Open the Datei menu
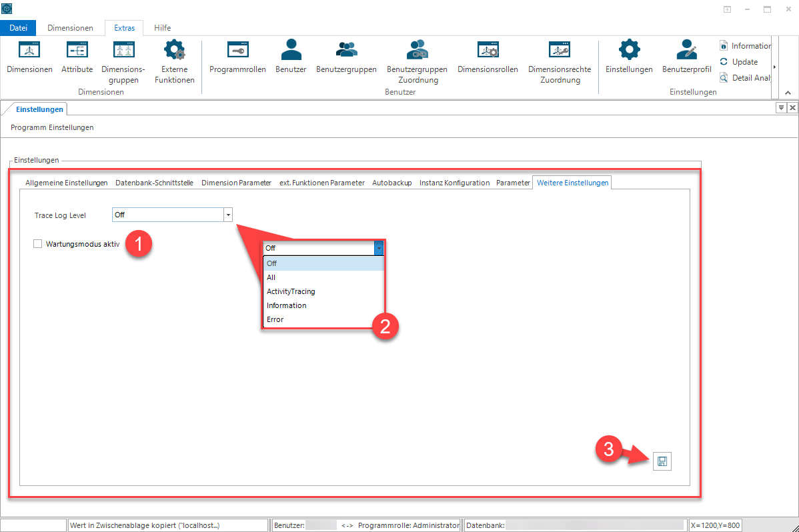 (19, 28)
